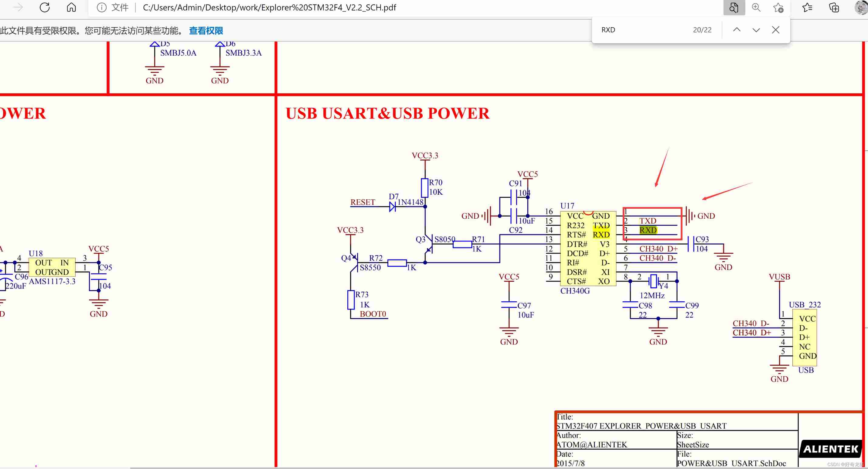
Task: Click the R73 resistor label
Action: (x=362, y=294)
